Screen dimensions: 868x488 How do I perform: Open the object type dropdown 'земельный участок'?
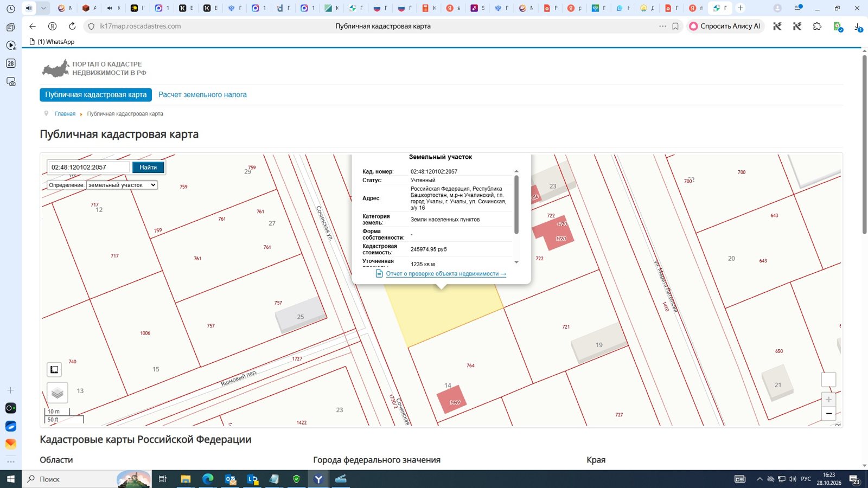[x=122, y=185]
